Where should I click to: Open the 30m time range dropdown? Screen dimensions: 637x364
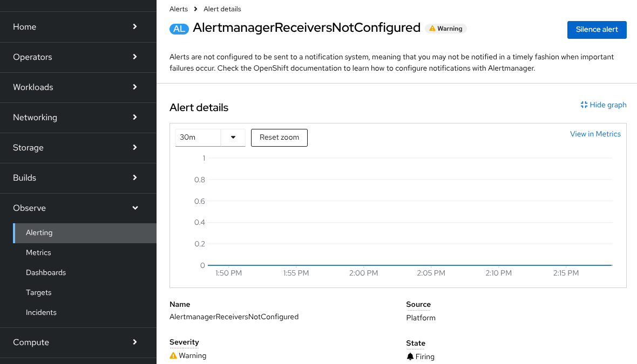[233, 138]
